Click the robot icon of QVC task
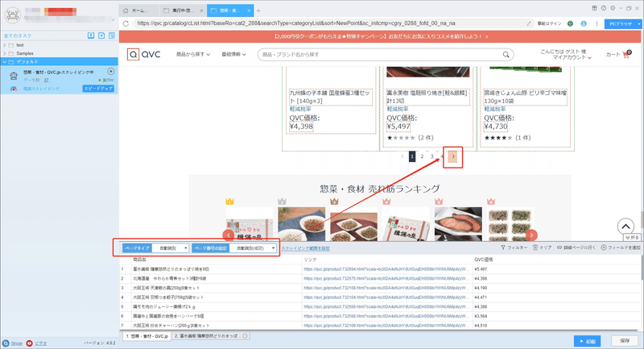The height and width of the screenshot is (349, 644). coord(14,76)
